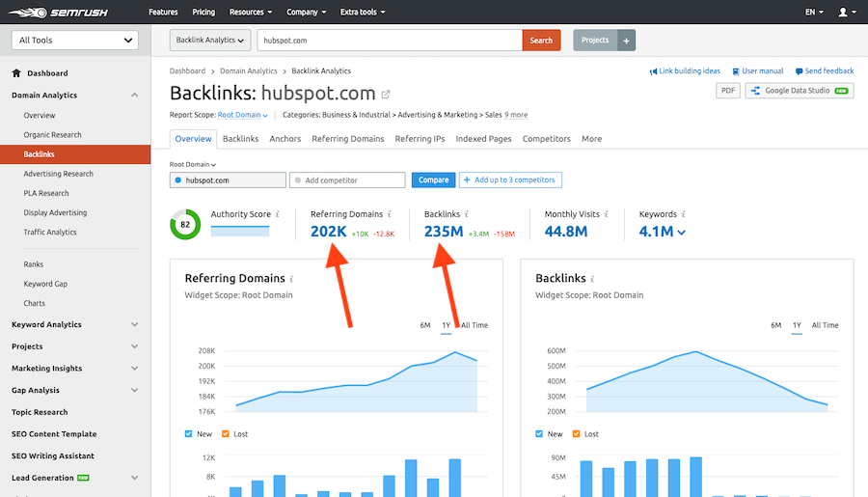The height and width of the screenshot is (497, 868).
Task: Open the Resources menu dropdown
Action: (x=251, y=12)
